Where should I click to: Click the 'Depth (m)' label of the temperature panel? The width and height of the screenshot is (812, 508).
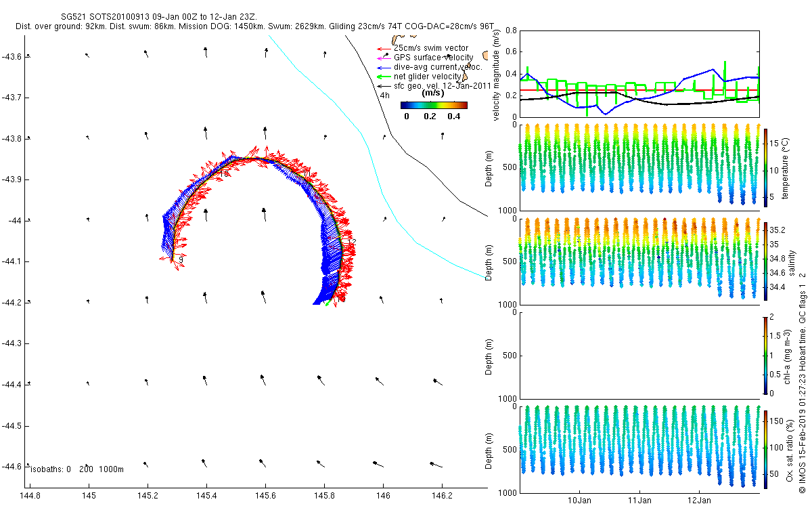click(x=490, y=168)
